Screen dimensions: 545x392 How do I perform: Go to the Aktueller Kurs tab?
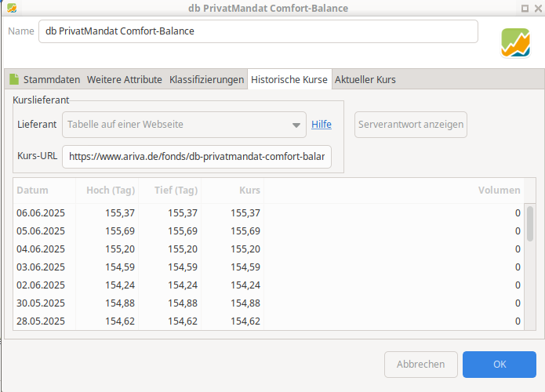[365, 80]
